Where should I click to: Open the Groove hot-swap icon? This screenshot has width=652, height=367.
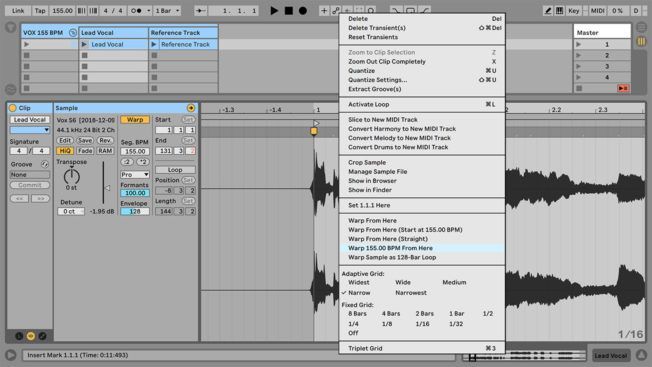point(44,165)
